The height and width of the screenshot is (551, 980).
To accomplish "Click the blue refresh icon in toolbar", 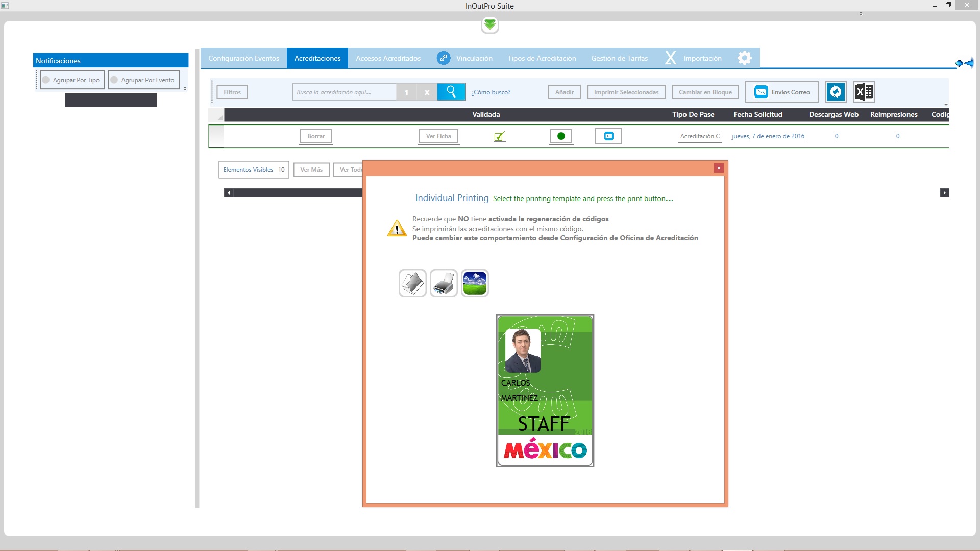I will [x=836, y=92].
